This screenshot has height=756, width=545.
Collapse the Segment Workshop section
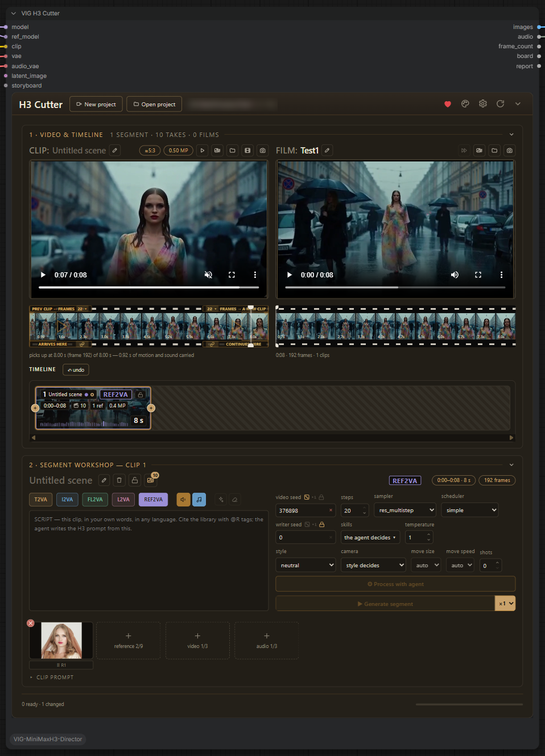click(x=511, y=465)
